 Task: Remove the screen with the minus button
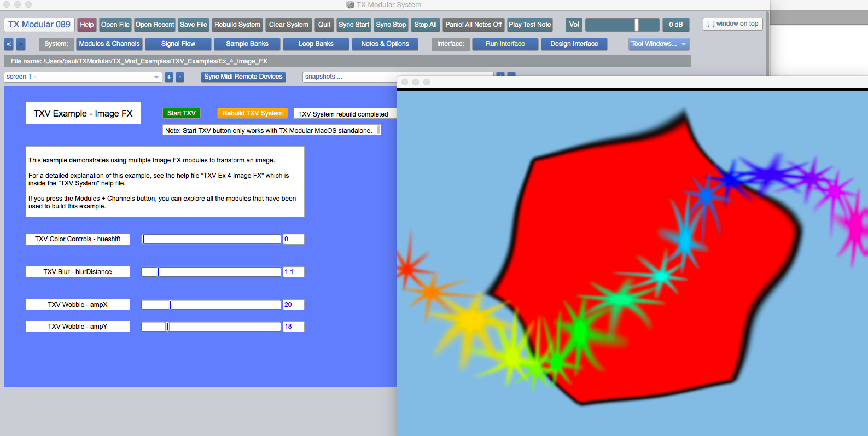[180, 77]
